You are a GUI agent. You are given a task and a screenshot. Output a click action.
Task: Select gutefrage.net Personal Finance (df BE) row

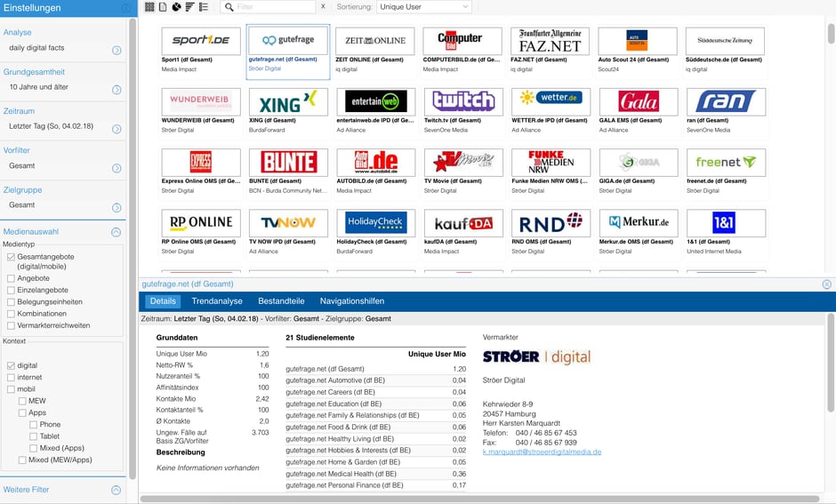(376, 485)
